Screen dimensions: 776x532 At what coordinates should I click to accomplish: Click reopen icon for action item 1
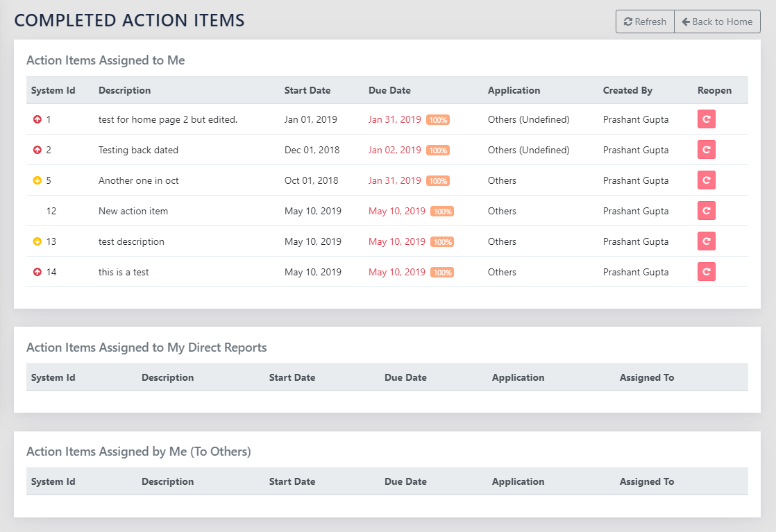(706, 119)
